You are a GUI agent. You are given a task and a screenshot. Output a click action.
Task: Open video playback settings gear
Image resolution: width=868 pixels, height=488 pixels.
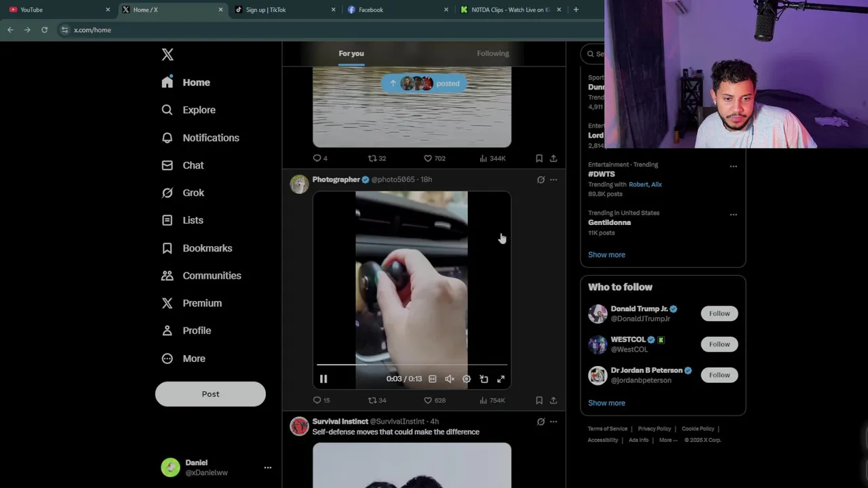pos(467,379)
